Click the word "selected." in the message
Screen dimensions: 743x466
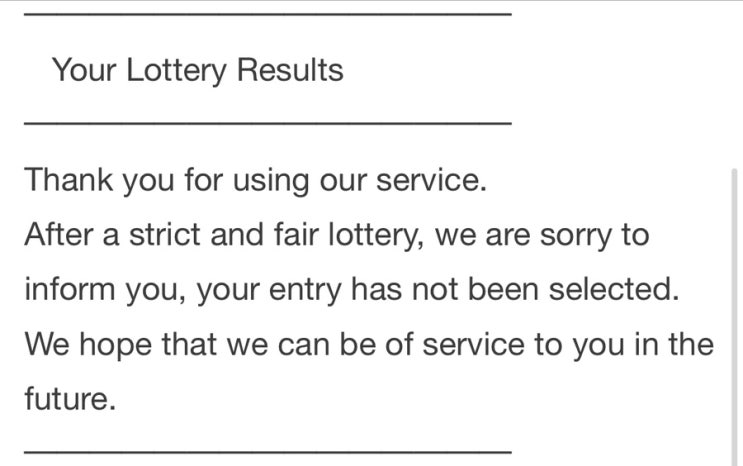click(x=614, y=289)
